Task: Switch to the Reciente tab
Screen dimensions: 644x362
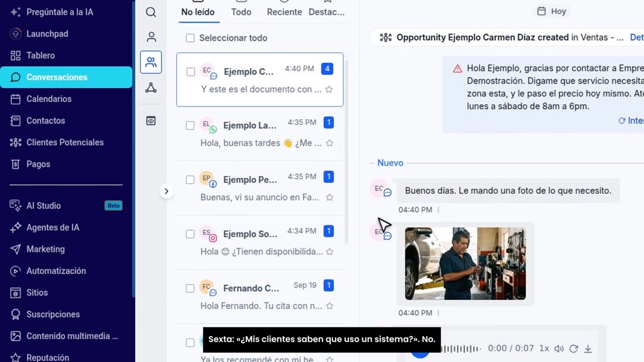Action: (284, 12)
